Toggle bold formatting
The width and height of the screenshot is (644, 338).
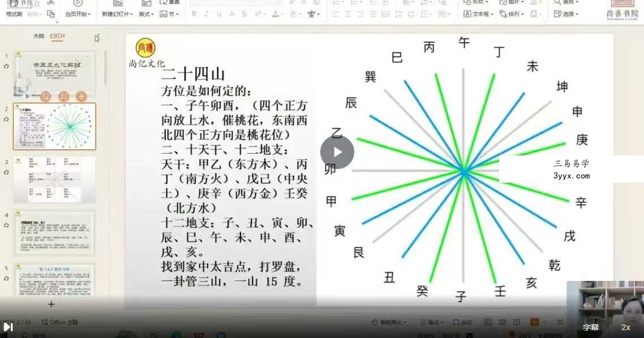tap(194, 14)
